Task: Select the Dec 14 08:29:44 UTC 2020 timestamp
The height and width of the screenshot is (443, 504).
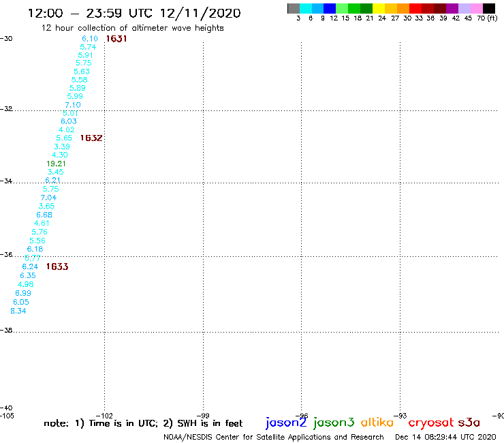Action: point(445,437)
